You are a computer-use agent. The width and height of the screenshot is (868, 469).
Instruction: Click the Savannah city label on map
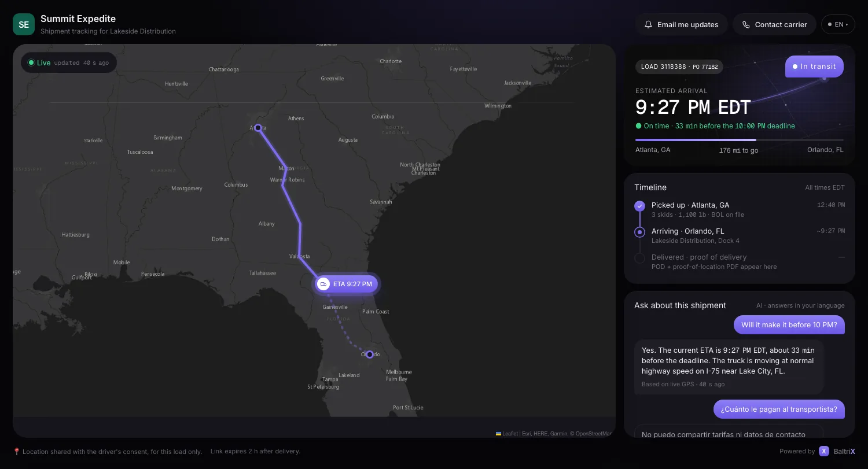pos(381,202)
